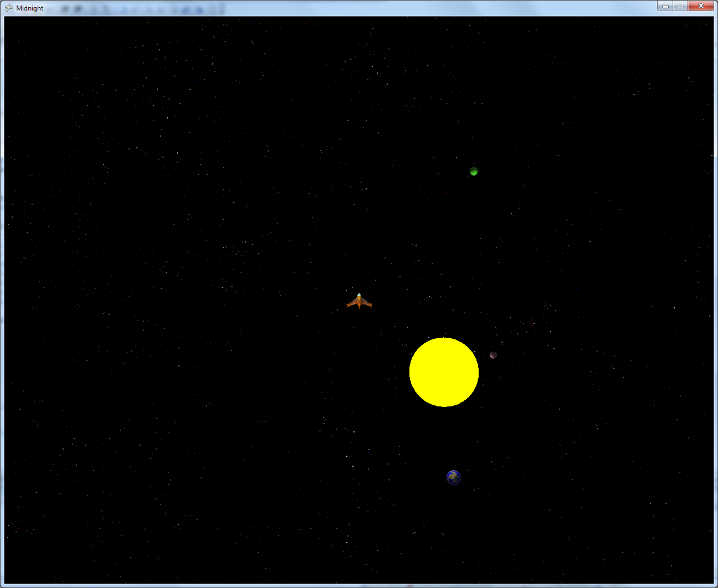This screenshot has width=718, height=588.
Task: Click the empty middle of the title bar
Action: tap(388, 8)
